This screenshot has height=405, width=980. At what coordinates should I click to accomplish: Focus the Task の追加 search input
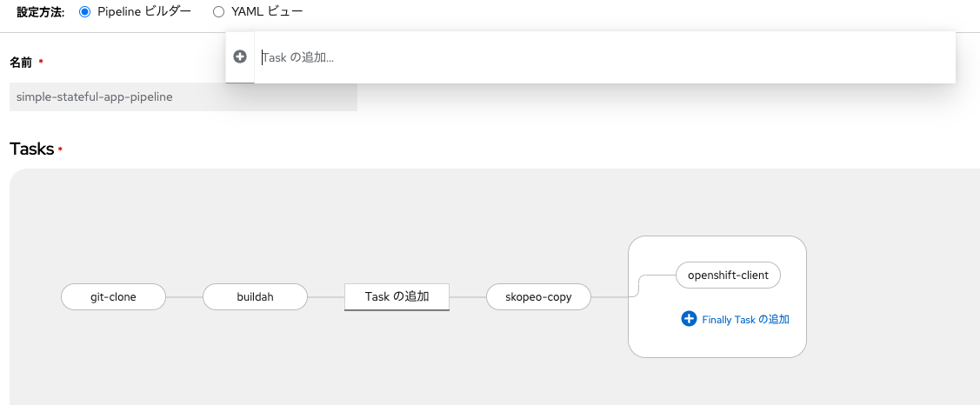coord(604,56)
